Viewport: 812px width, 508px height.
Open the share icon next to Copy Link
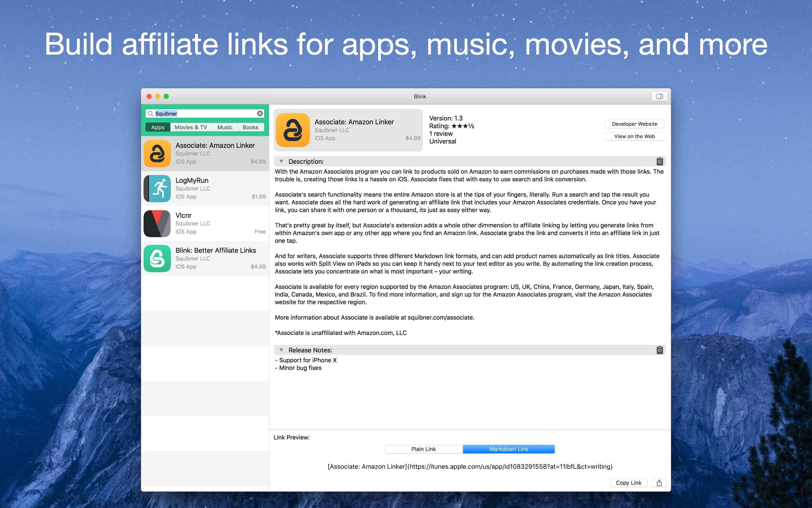click(659, 483)
